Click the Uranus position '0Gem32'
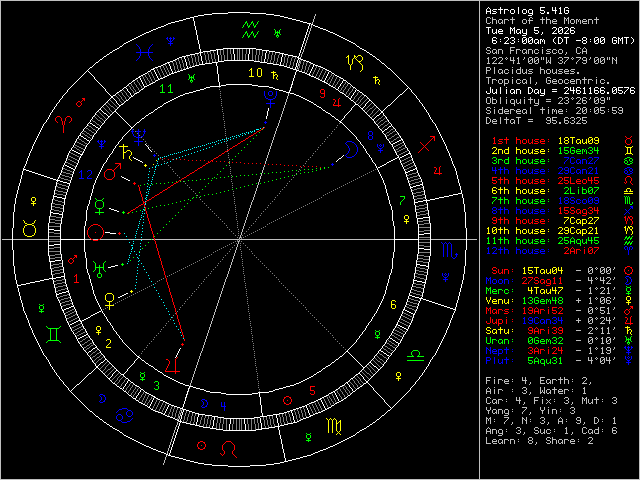This screenshot has width=640, height=480. [x=545, y=341]
